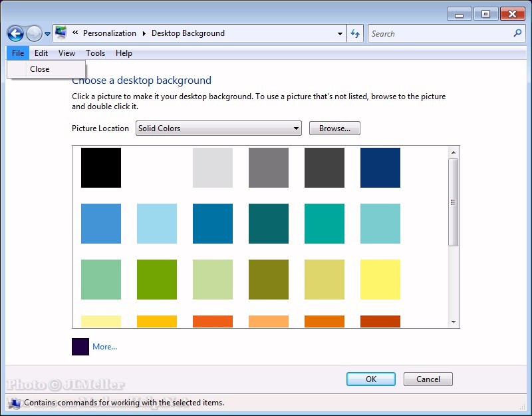Click the computer icon in status bar
Viewport: 532px width, 416px height.
15,403
